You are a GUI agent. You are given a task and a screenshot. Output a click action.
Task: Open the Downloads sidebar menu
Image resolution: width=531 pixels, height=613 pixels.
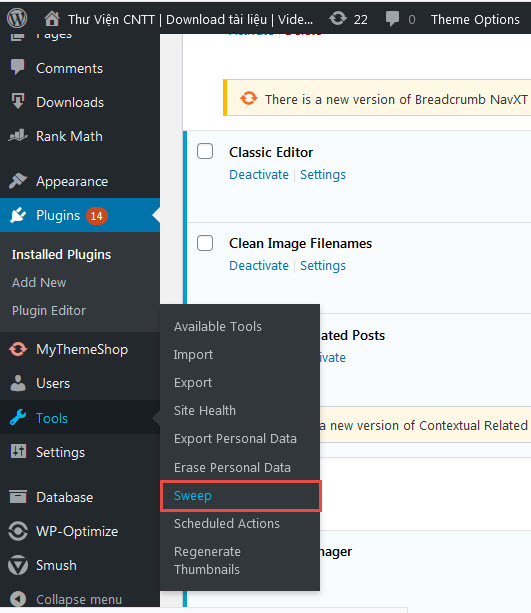70,102
